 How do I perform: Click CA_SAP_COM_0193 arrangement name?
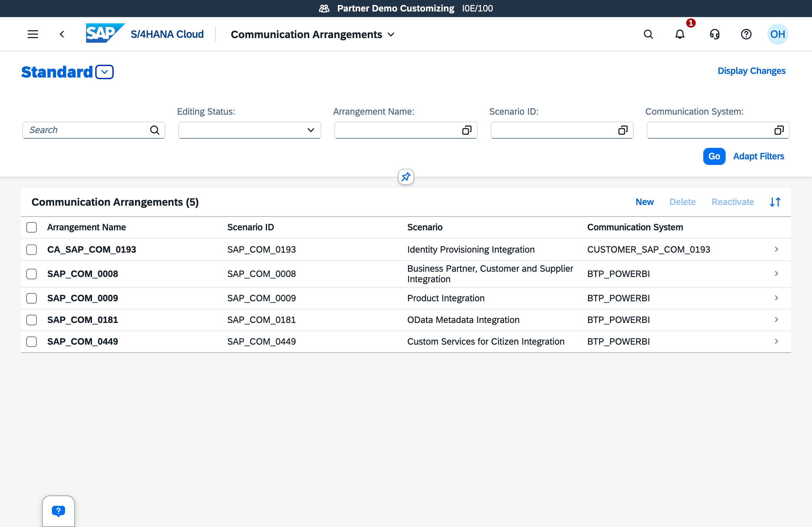click(x=91, y=250)
